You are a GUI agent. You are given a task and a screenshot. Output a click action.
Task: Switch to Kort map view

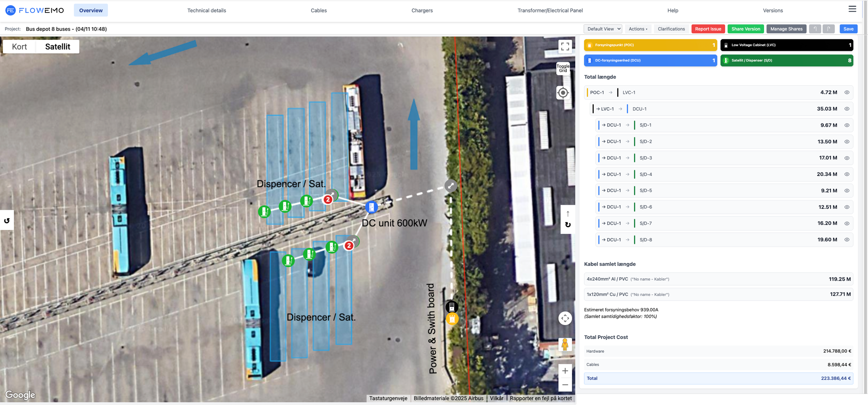[x=19, y=47]
